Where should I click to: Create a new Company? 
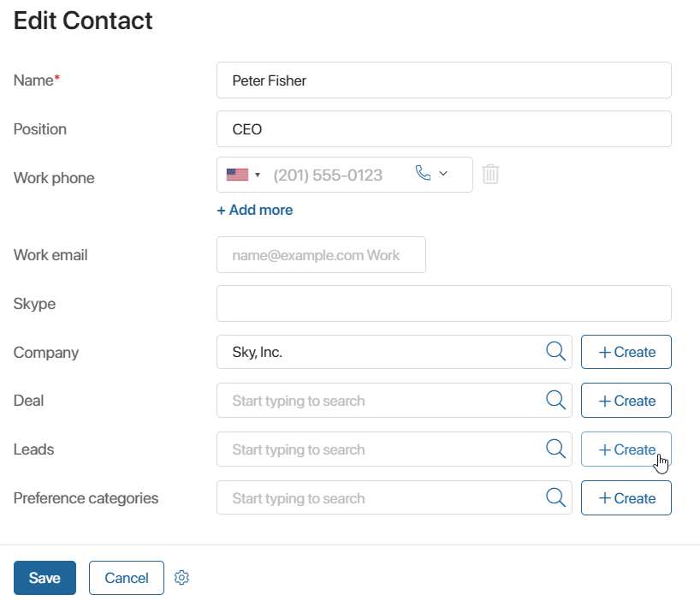pyautogui.click(x=626, y=352)
